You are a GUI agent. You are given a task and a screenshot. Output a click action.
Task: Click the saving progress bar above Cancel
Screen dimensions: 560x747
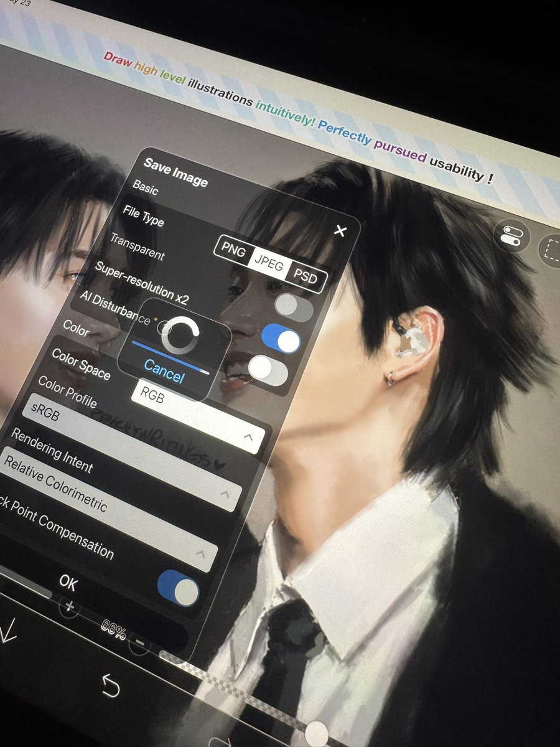click(x=169, y=357)
